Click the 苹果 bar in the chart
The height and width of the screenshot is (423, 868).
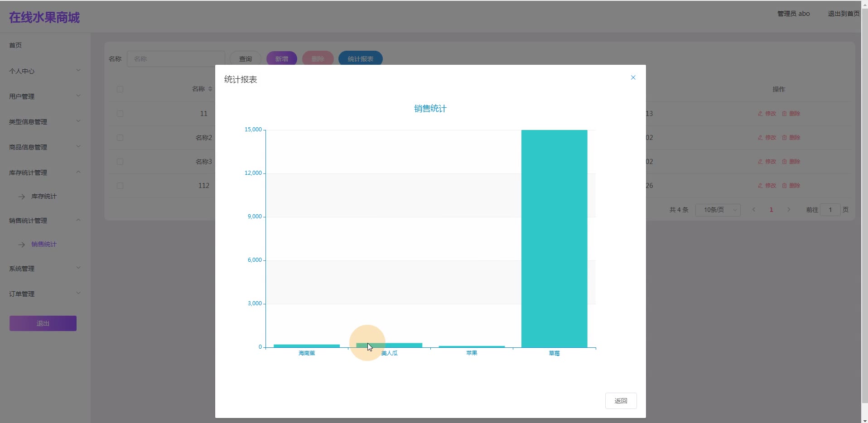(472, 346)
